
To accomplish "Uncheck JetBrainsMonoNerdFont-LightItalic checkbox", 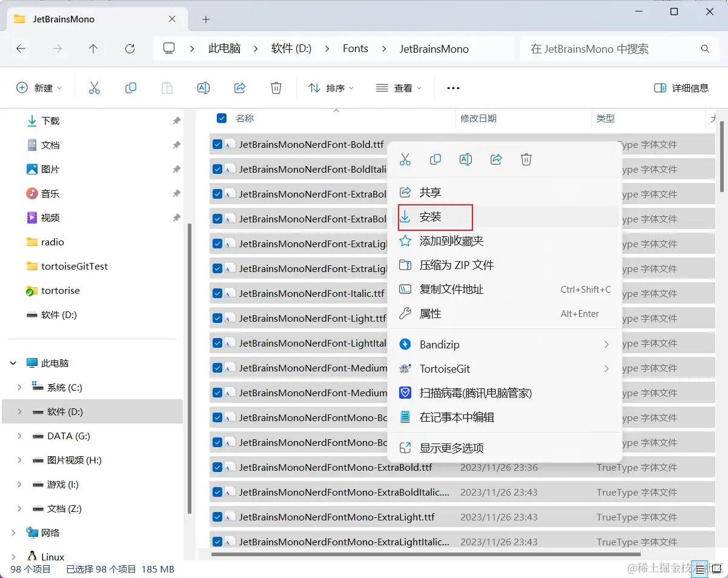I will 217,343.
